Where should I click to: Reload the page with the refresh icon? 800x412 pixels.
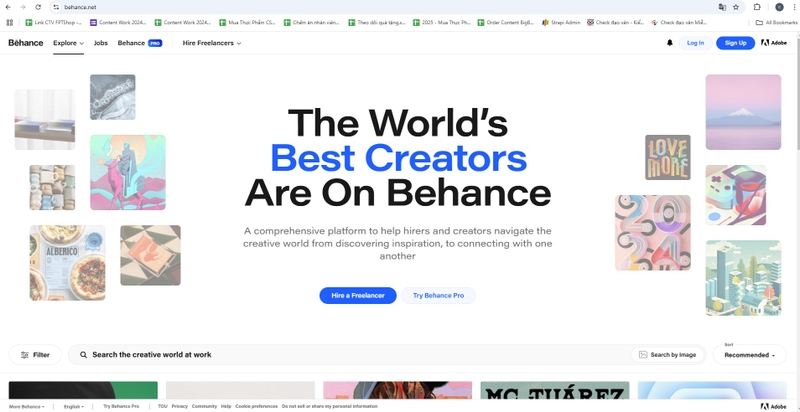pyautogui.click(x=38, y=7)
